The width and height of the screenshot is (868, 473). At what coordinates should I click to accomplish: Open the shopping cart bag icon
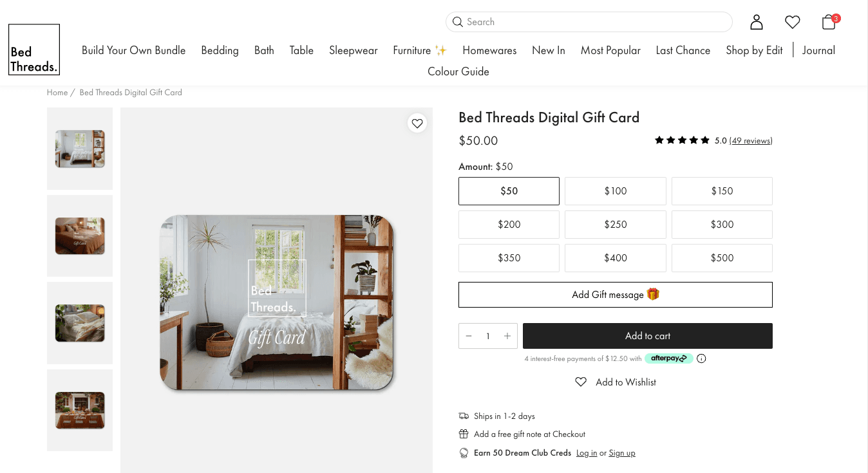(829, 22)
